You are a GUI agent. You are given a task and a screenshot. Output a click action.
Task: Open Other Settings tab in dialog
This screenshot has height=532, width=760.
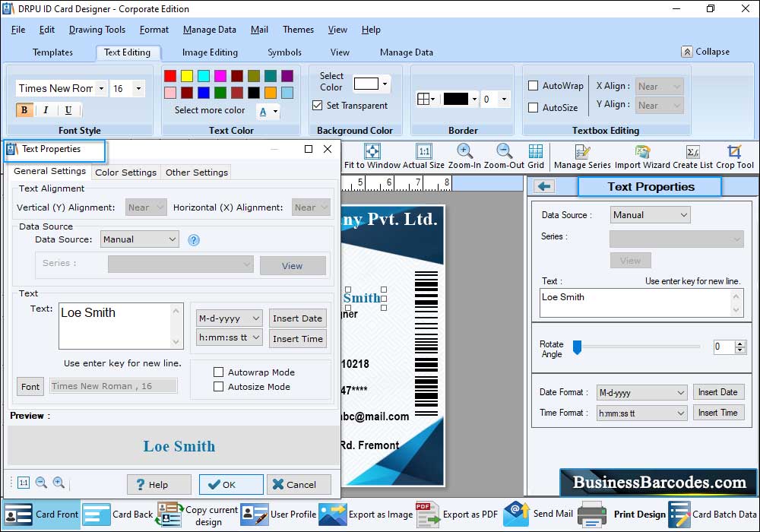pos(196,173)
